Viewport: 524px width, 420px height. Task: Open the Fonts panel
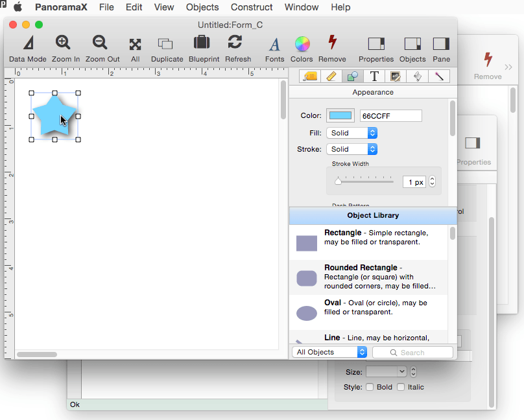pyautogui.click(x=274, y=49)
